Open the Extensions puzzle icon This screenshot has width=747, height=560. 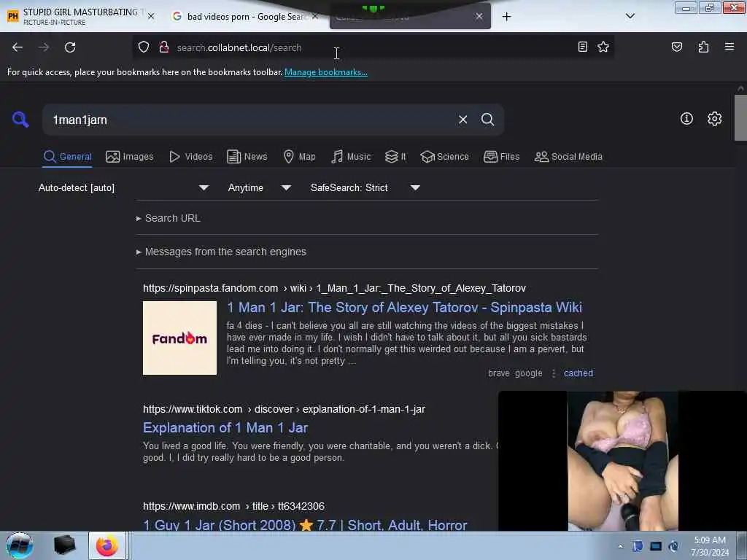(703, 47)
